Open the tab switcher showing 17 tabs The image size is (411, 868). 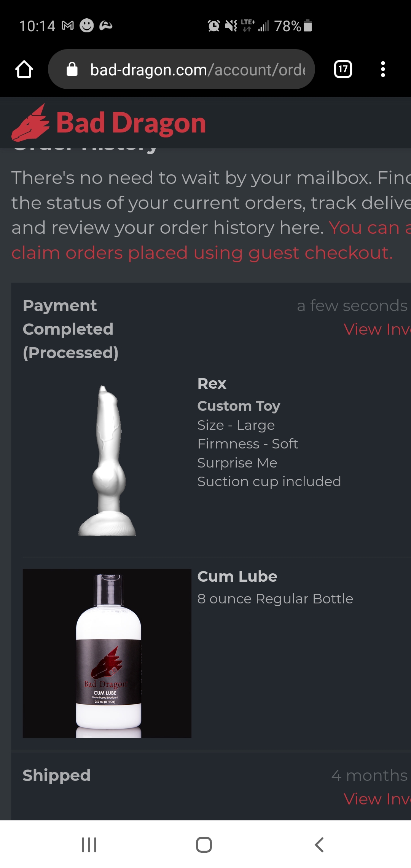(x=343, y=69)
